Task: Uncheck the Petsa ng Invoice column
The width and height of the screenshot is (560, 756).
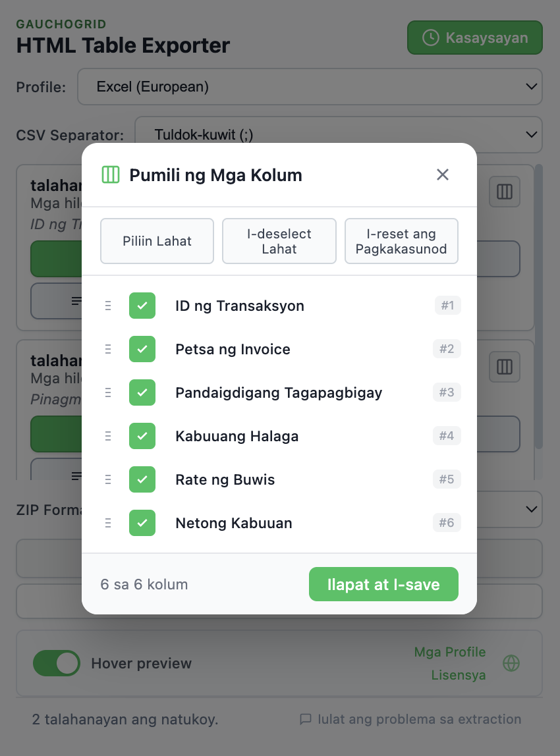Action: pos(142,349)
